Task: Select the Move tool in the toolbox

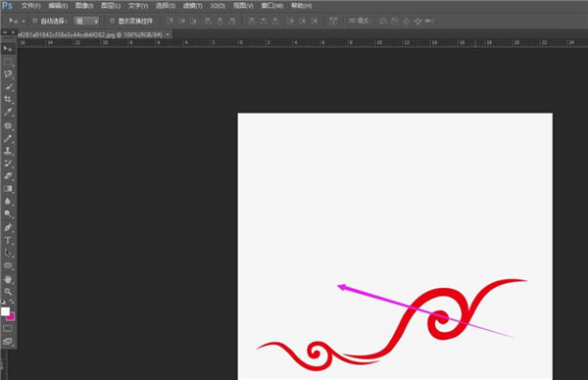Action: point(8,49)
